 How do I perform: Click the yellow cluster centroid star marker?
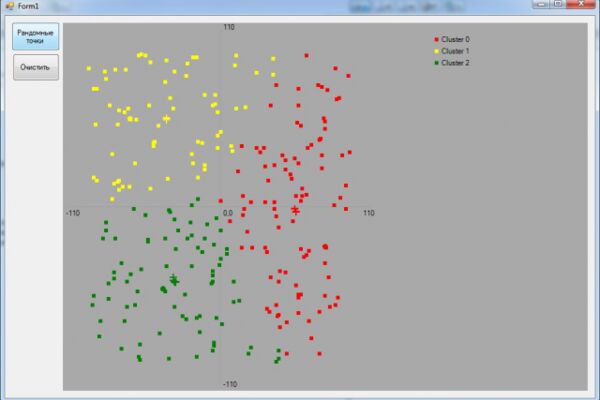click(x=166, y=119)
